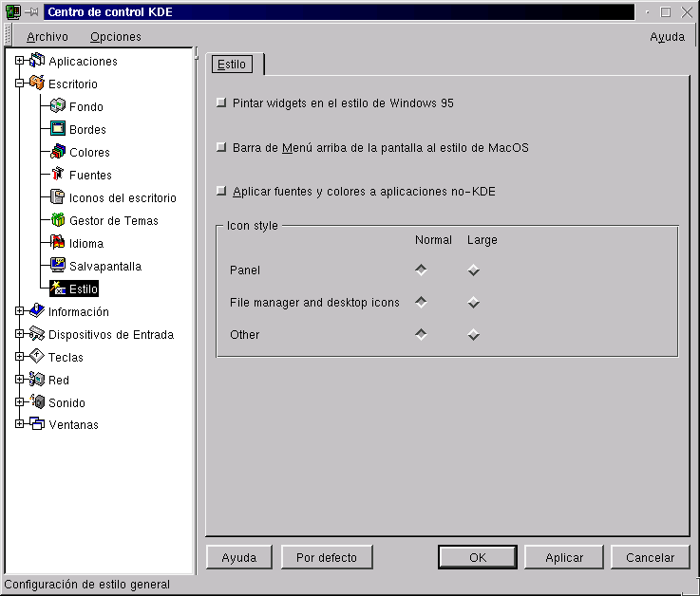The height and width of the screenshot is (596, 700).
Task: Expand the Aplicaciones tree node
Action: pos(19,61)
